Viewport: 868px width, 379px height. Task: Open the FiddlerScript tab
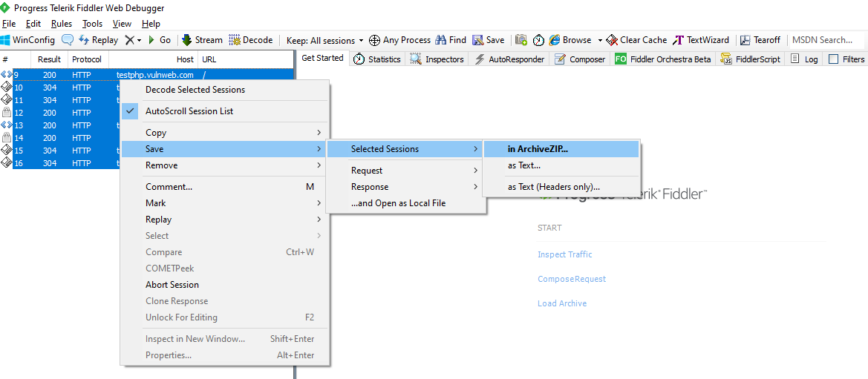751,59
